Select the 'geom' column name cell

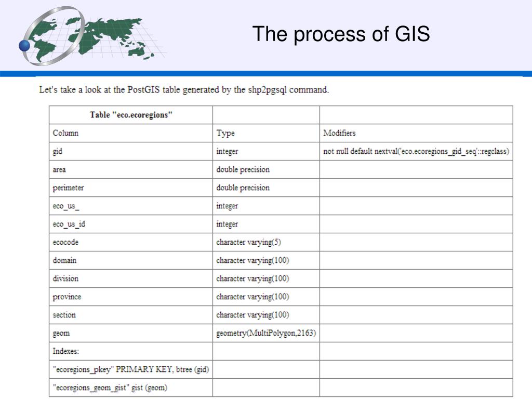click(131, 333)
